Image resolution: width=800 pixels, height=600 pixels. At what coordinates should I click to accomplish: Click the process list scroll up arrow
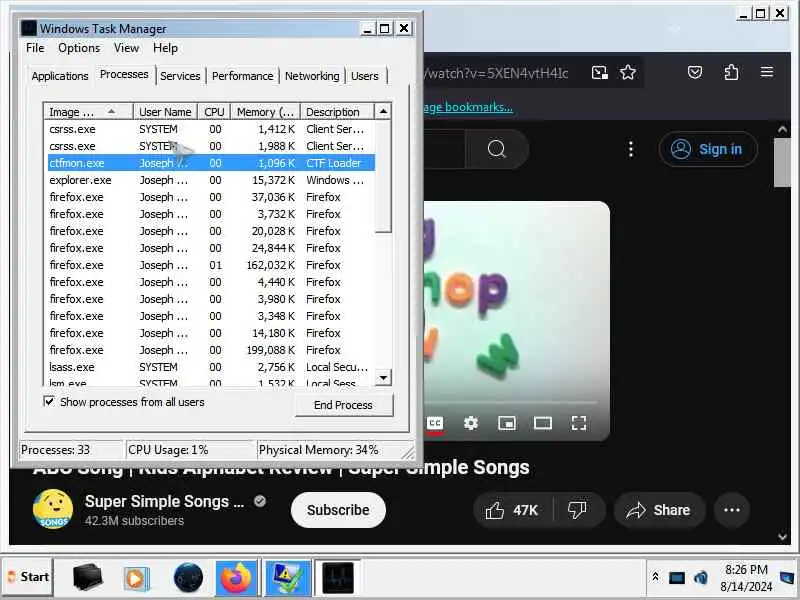coord(383,111)
